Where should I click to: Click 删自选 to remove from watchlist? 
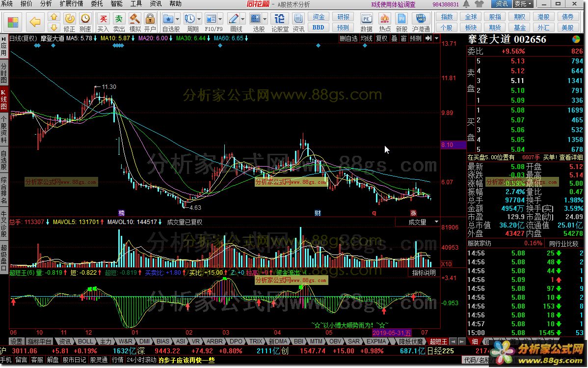[x=348, y=38]
